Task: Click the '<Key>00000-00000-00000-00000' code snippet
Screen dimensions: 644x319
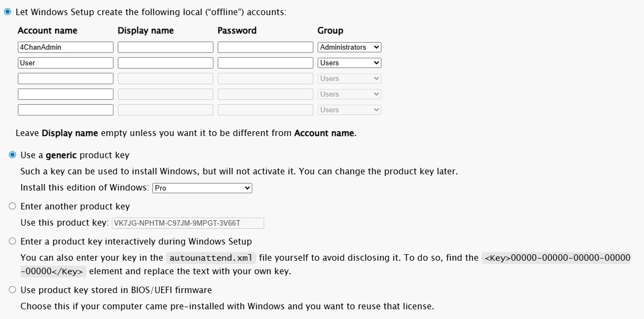Action: click(x=556, y=258)
